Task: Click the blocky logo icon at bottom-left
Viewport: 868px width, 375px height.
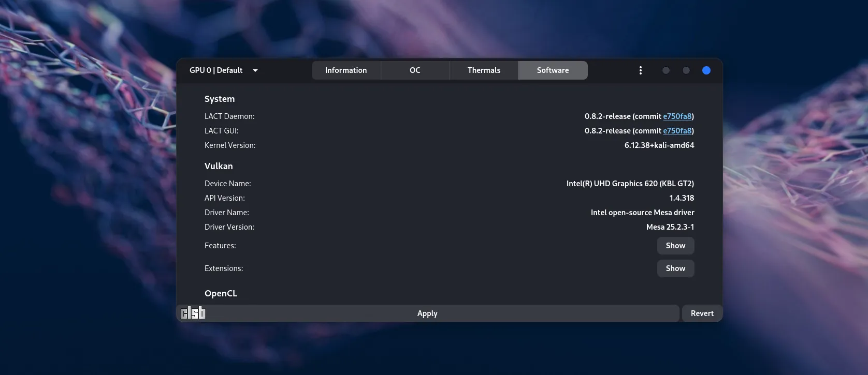Action: [x=193, y=313]
